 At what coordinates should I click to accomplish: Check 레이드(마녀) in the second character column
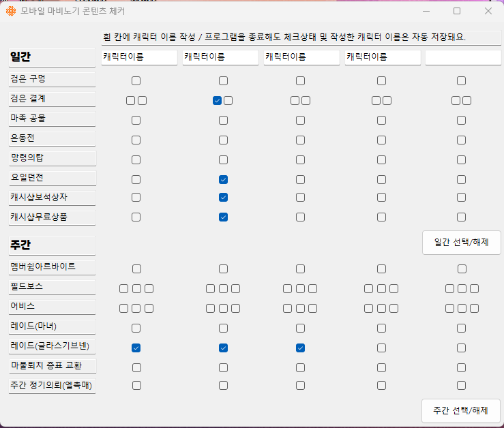(x=224, y=328)
